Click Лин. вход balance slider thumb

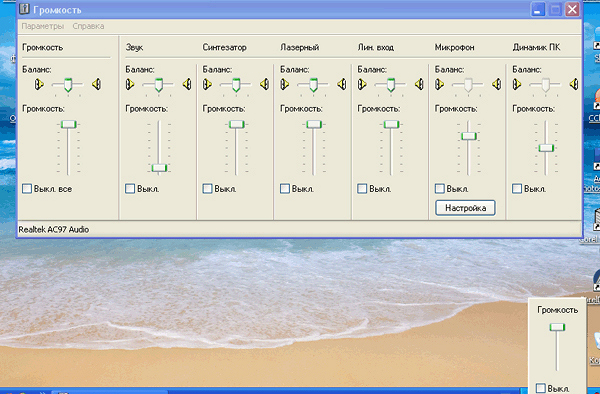click(391, 85)
